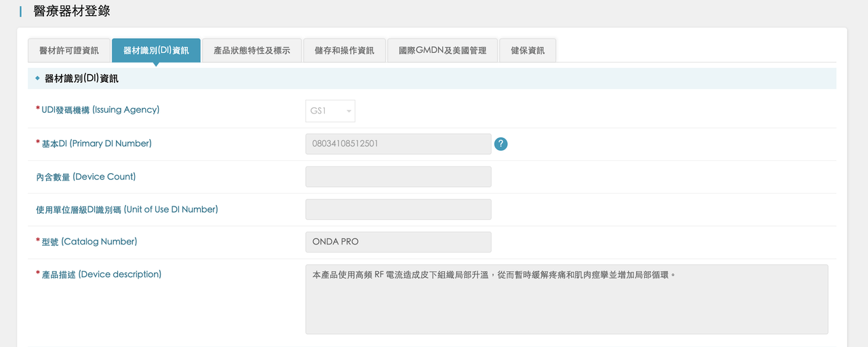Go to the 國際GMDN及美國管理 tab

442,50
